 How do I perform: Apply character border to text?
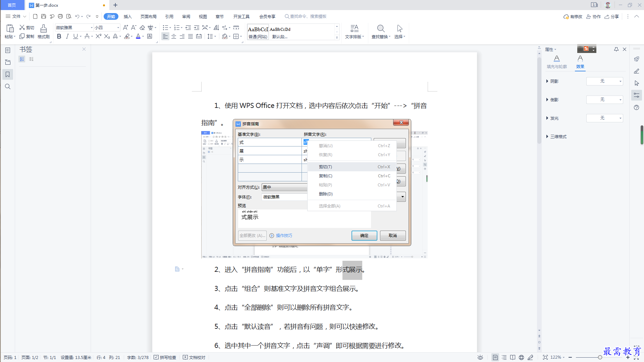(x=150, y=36)
